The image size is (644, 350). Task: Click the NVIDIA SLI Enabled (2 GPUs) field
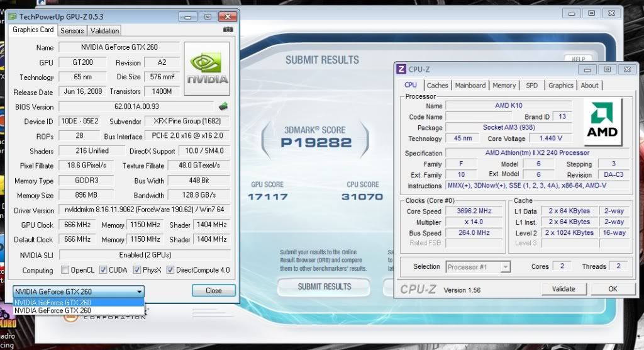click(145, 255)
